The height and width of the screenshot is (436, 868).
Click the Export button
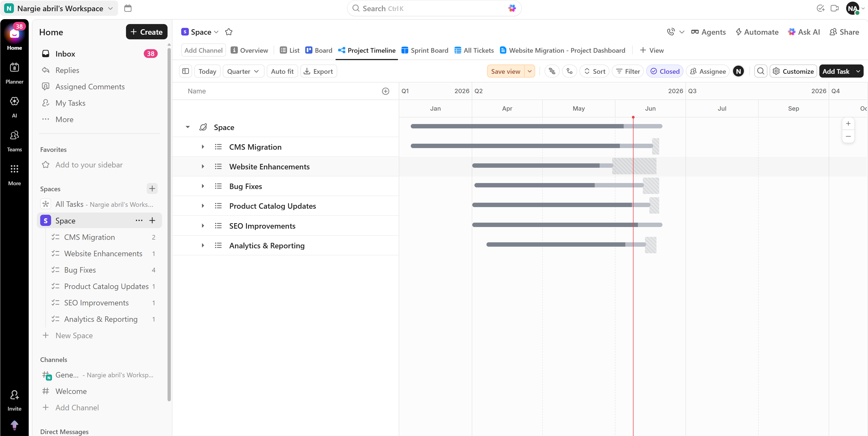click(x=318, y=71)
